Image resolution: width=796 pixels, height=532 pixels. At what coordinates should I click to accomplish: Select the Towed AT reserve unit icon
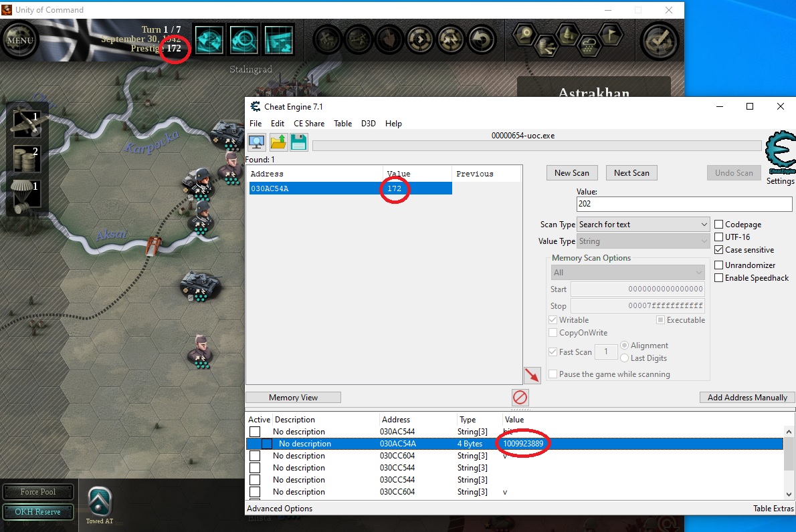[x=100, y=501]
